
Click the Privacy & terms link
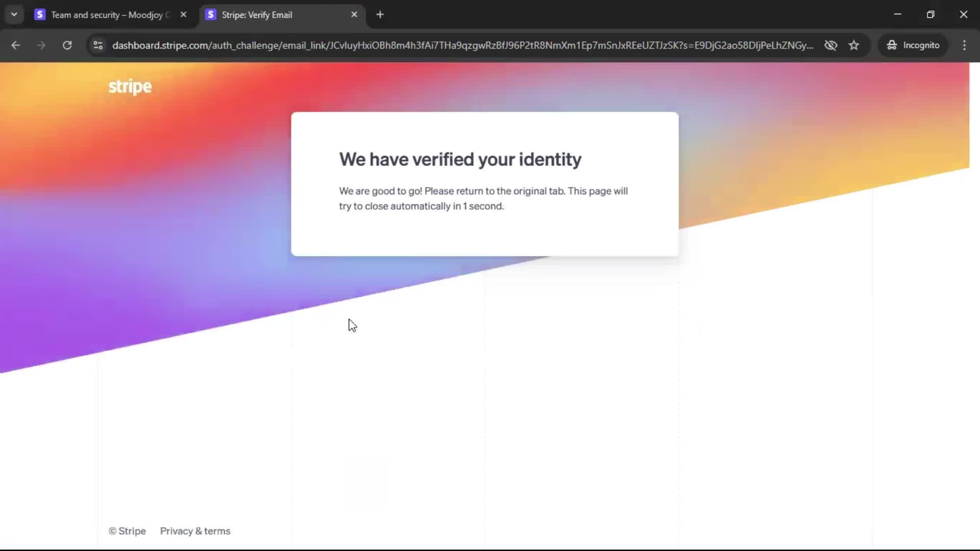click(195, 531)
